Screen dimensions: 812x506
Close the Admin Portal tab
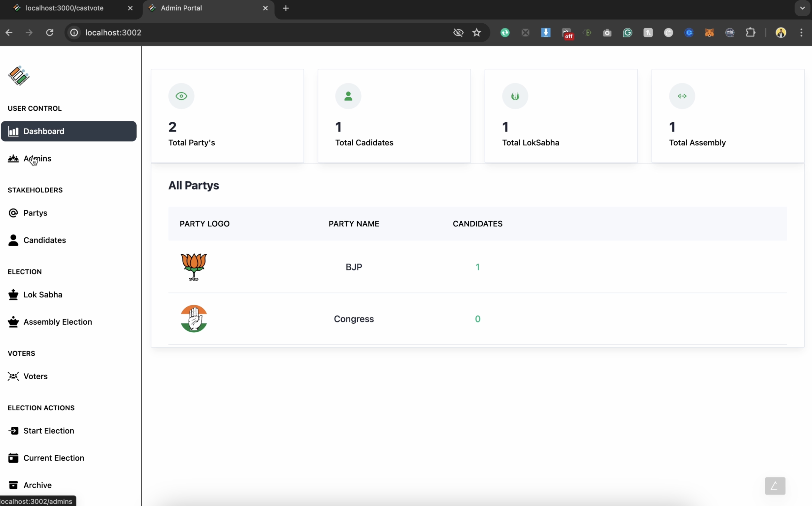click(x=266, y=8)
